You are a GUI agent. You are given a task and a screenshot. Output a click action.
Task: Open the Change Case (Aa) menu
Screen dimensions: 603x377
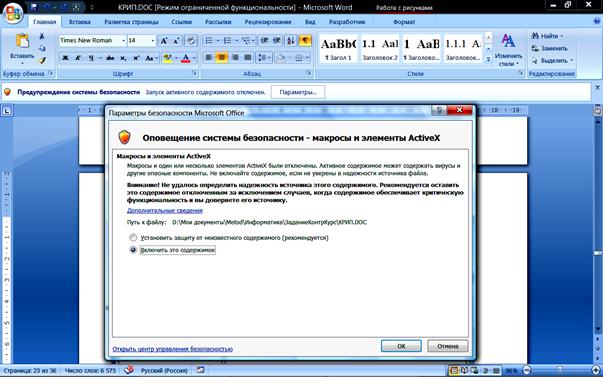click(151, 58)
